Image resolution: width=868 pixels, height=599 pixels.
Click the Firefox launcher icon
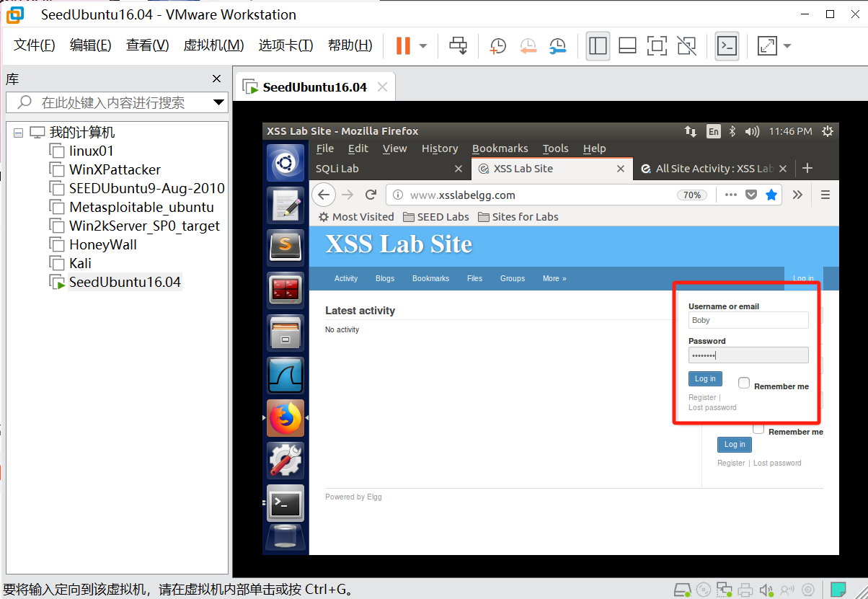pyautogui.click(x=285, y=417)
